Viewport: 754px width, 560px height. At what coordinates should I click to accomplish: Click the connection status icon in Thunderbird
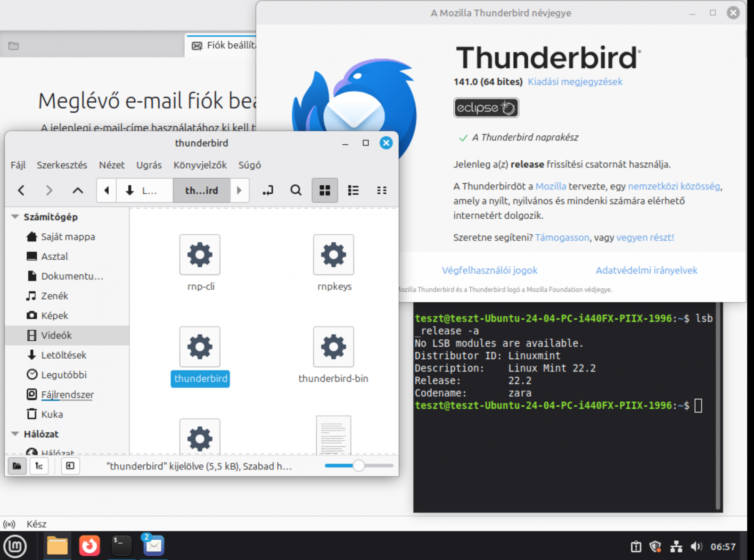click(x=9, y=524)
